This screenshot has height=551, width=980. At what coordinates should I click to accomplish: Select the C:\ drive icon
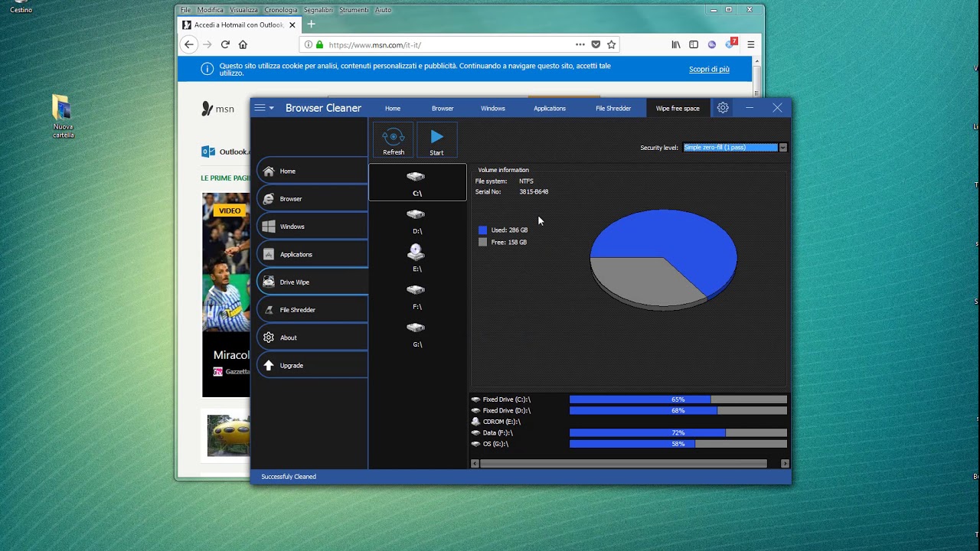coord(416,177)
